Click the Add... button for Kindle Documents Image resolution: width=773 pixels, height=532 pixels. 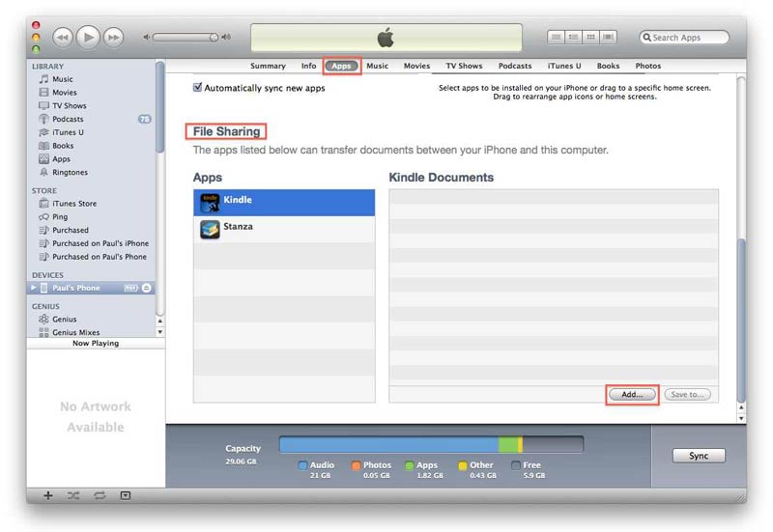(632, 394)
